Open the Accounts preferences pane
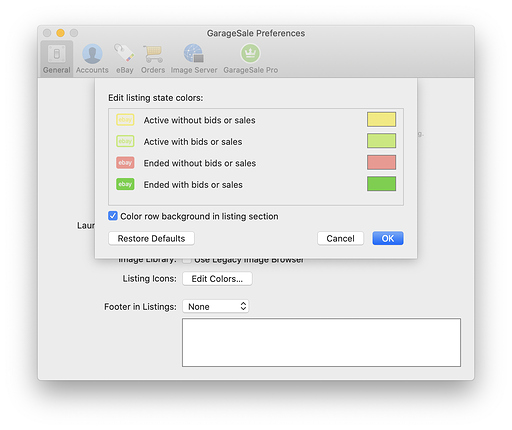The image size is (512, 430). coord(92,59)
